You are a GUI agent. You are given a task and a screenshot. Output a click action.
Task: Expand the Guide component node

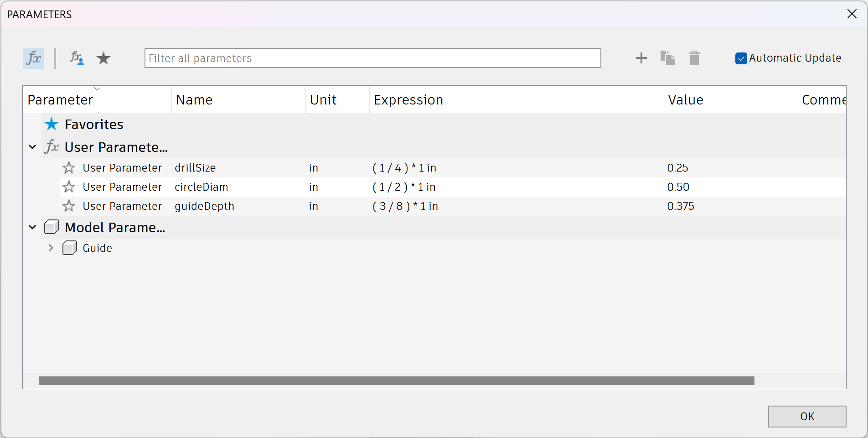coord(51,248)
